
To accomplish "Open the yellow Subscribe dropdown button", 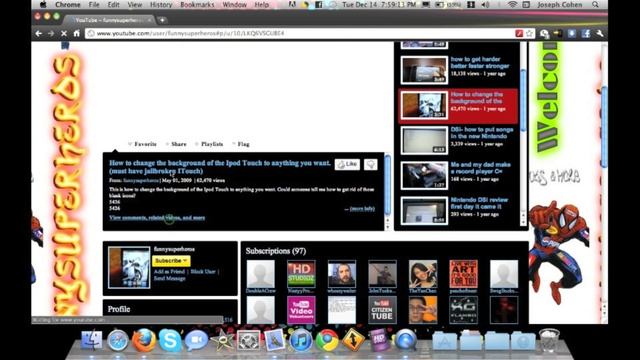I will pyautogui.click(x=171, y=260).
